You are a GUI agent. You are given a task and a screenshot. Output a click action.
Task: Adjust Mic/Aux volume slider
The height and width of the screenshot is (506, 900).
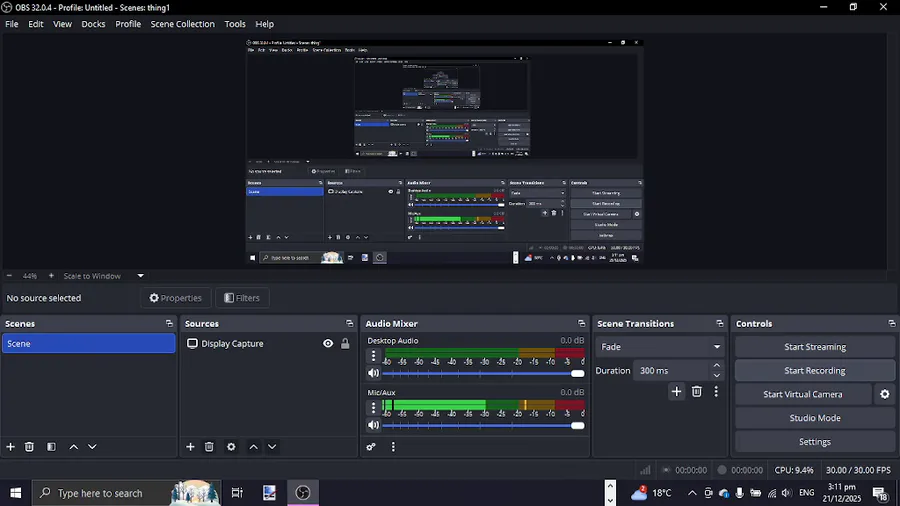[x=483, y=425]
